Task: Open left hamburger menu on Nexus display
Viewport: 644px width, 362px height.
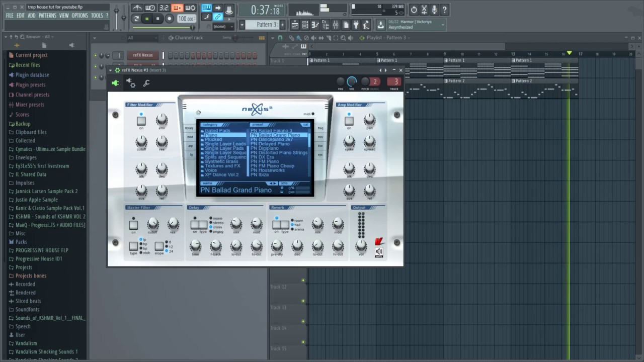Action: 184,106
